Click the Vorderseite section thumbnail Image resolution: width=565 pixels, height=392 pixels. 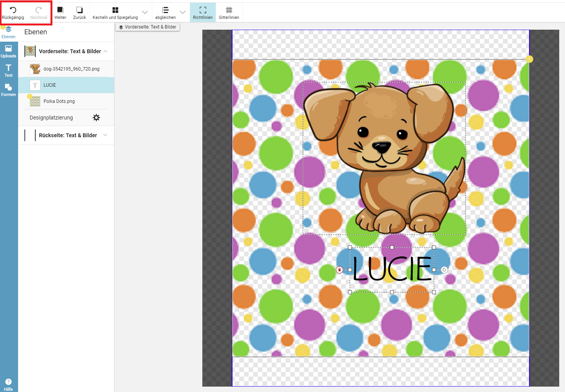click(x=30, y=51)
